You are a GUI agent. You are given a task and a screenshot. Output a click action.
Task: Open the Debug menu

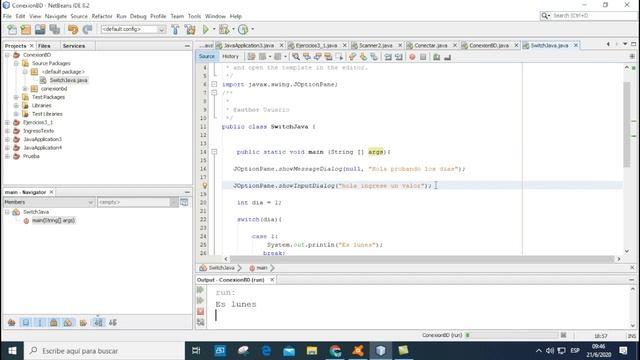point(138,16)
